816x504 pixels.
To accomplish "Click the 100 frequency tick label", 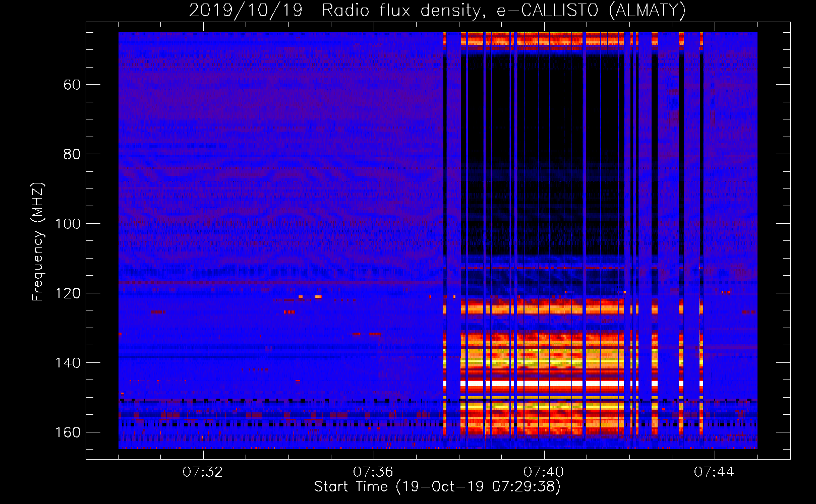I will pos(68,224).
